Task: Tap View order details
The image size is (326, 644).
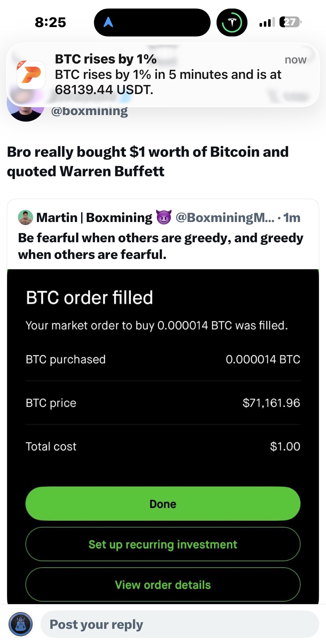Action: [x=163, y=585]
